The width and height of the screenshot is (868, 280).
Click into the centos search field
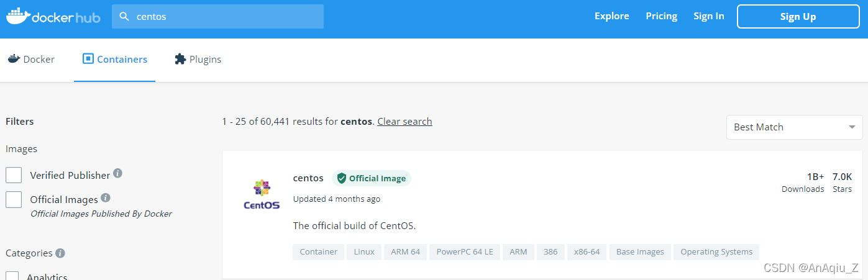[217, 17]
